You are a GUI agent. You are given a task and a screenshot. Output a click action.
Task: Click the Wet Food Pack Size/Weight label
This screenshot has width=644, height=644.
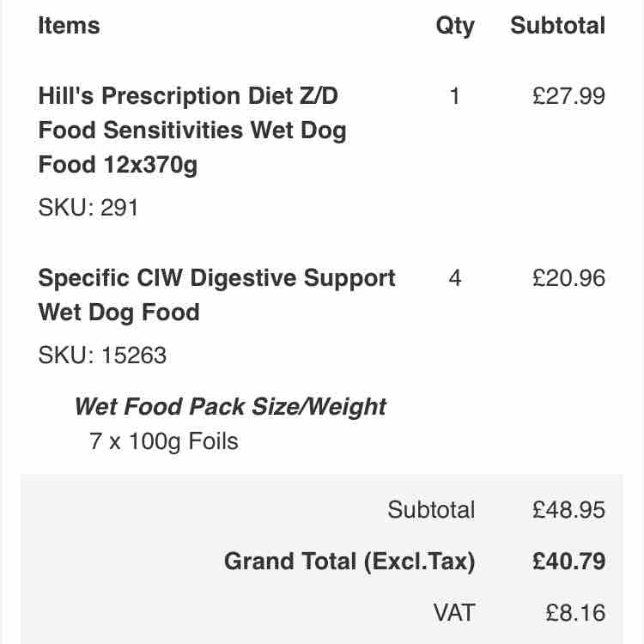coord(230,407)
